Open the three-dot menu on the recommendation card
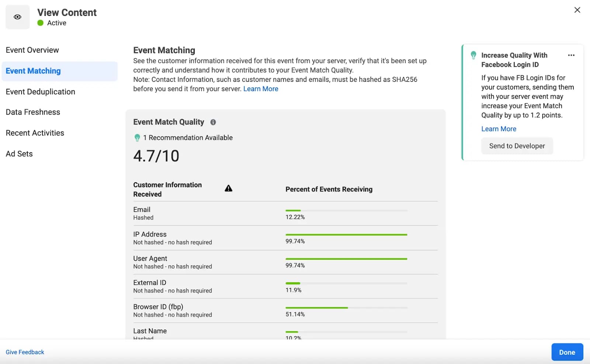The image size is (590, 364). point(571,55)
